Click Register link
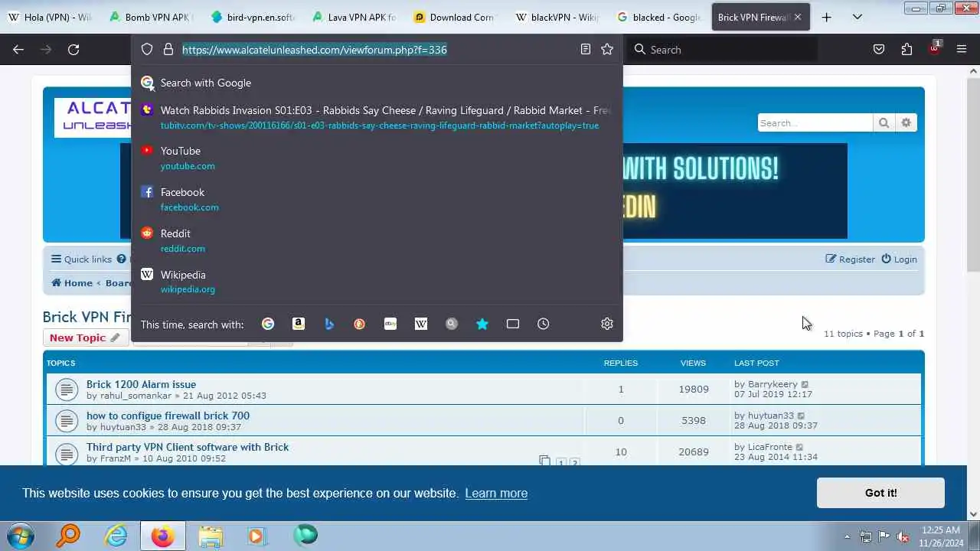Screen dimensions: 980x551 tap(850, 259)
